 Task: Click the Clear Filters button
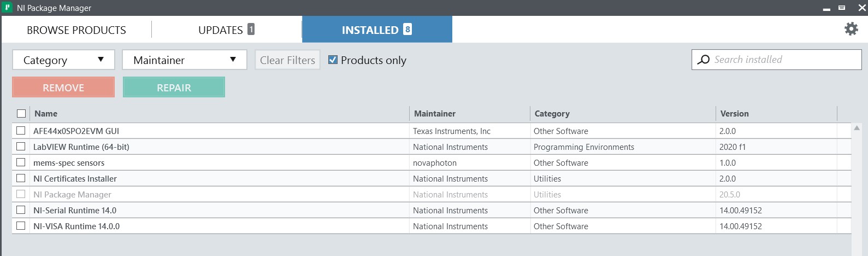click(287, 60)
